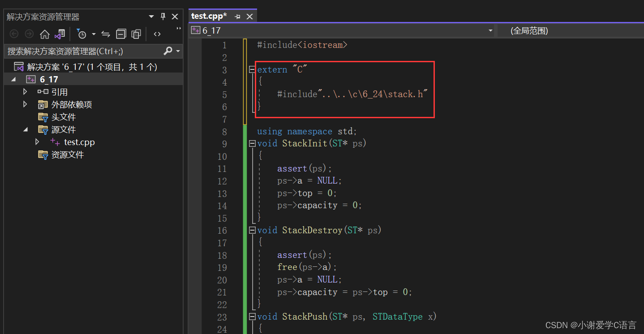Click the C++ file icon beside test.cpp

tap(55, 142)
